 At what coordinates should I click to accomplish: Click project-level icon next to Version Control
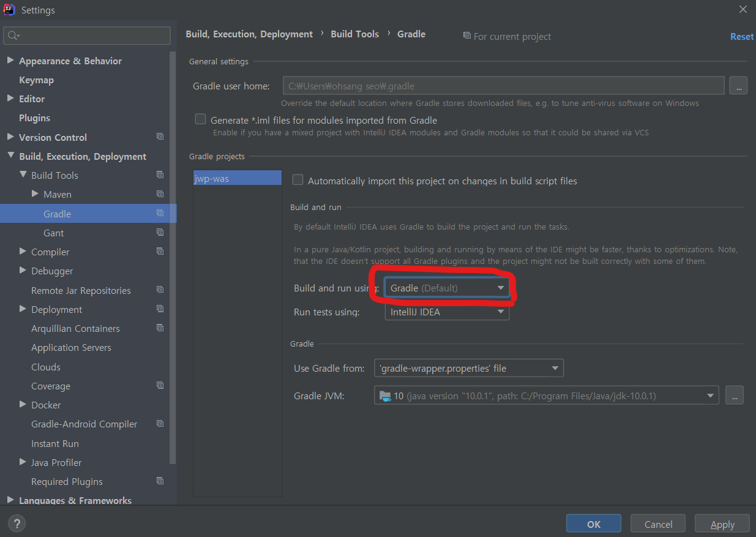point(160,137)
